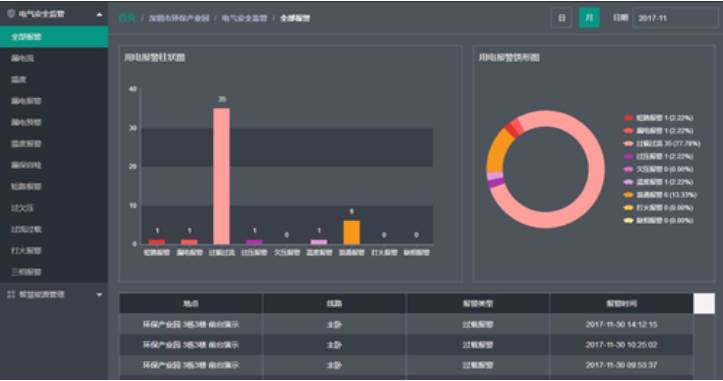Toggle the pink legend marker showing 35 (77.78%)
Viewport: 723px width, 381px height.
coord(628,144)
